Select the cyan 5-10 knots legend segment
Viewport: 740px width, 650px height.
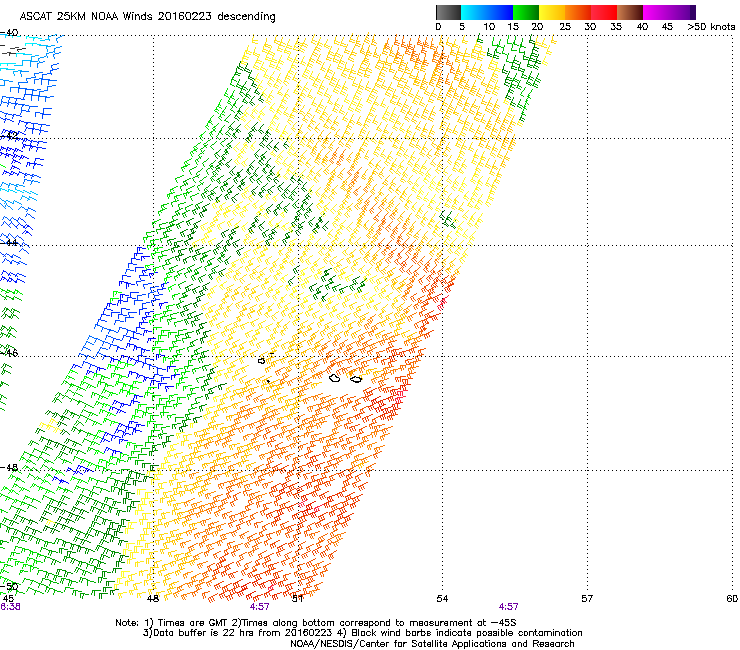pyautogui.click(x=474, y=12)
